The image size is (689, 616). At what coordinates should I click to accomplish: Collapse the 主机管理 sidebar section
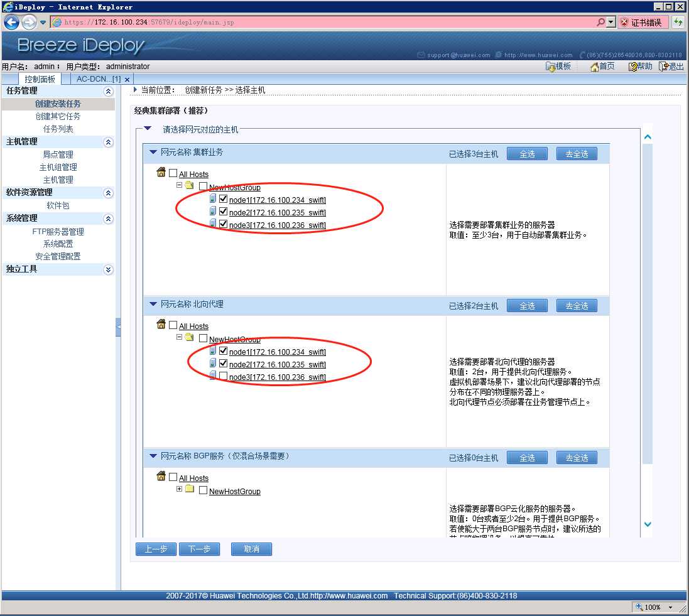pyautogui.click(x=108, y=143)
